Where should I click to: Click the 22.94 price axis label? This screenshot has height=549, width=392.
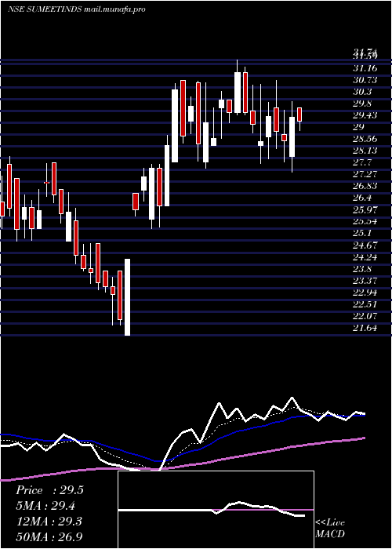pyautogui.click(x=365, y=293)
